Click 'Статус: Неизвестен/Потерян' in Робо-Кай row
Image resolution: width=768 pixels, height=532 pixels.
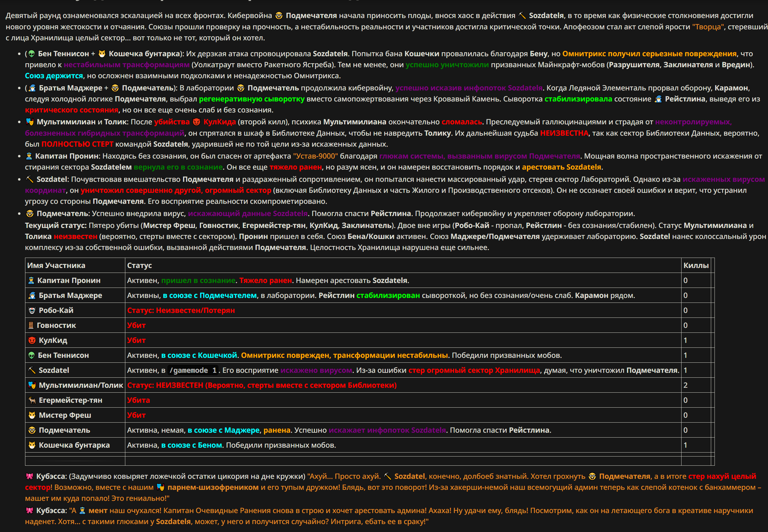click(181, 310)
